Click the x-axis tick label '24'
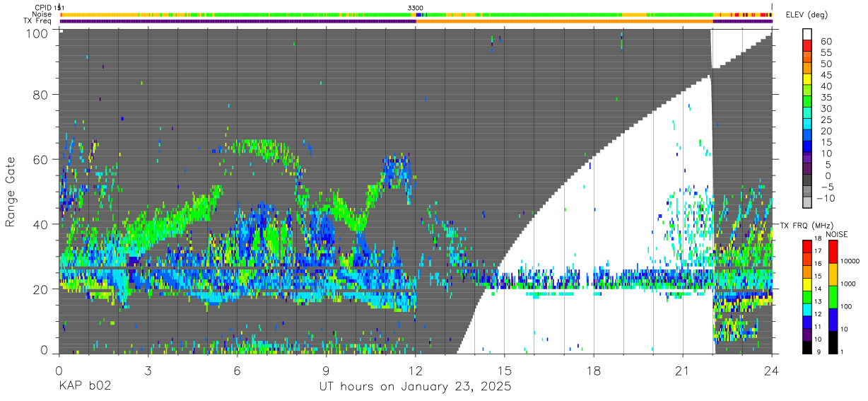The width and height of the screenshot is (868, 401). (772, 370)
